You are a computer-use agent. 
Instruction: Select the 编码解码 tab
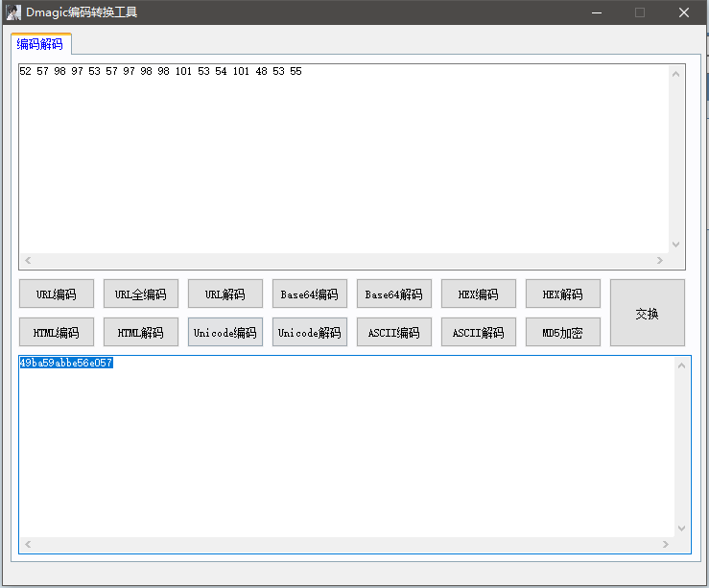point(40,44)
